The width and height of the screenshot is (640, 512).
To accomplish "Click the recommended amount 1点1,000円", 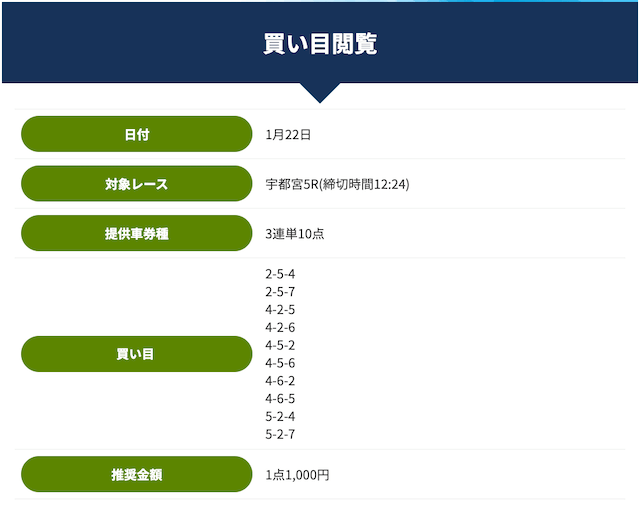I will 297,475.
